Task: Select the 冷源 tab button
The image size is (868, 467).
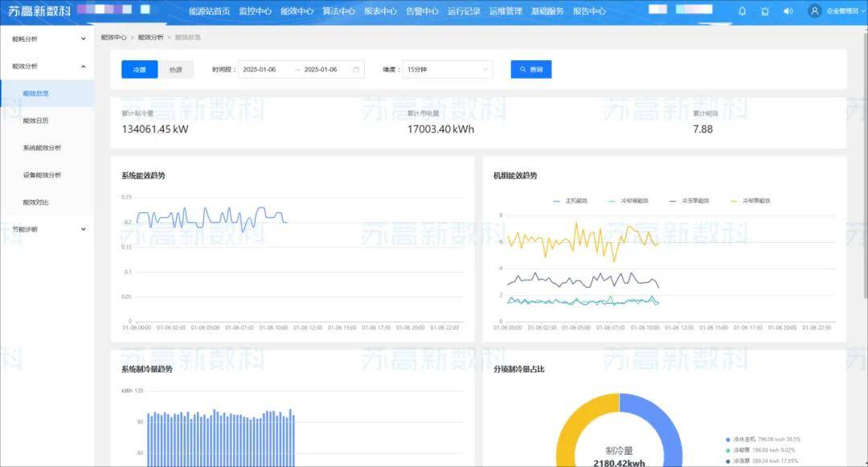Action: [140, 70]
